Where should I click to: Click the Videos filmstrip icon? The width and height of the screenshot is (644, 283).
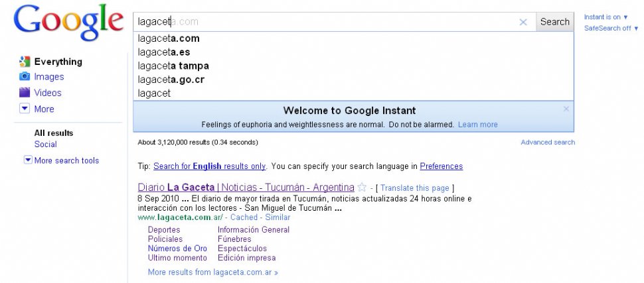(25, 93)
